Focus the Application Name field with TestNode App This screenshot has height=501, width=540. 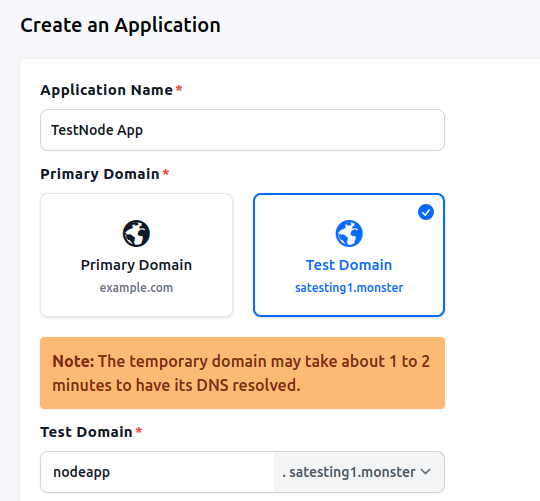tap(242, 130)
